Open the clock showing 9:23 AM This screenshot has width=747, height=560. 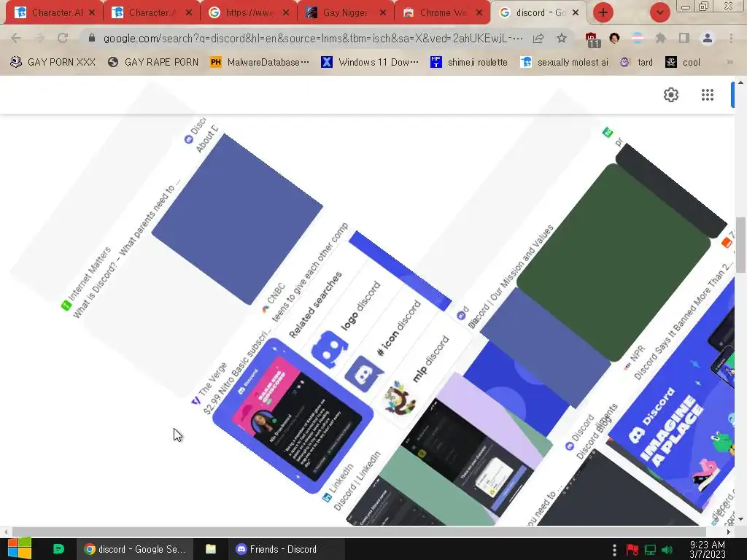tap(708, 550)
